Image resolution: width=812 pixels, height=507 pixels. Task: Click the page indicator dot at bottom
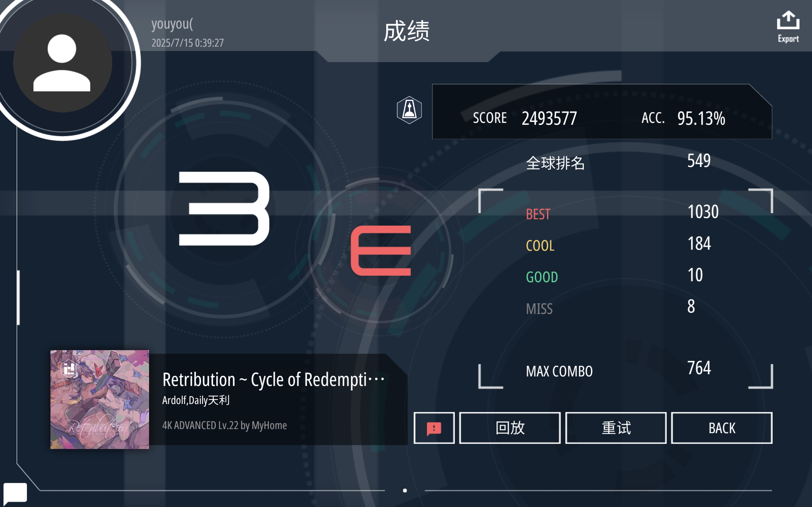click(x=405, y=490)
